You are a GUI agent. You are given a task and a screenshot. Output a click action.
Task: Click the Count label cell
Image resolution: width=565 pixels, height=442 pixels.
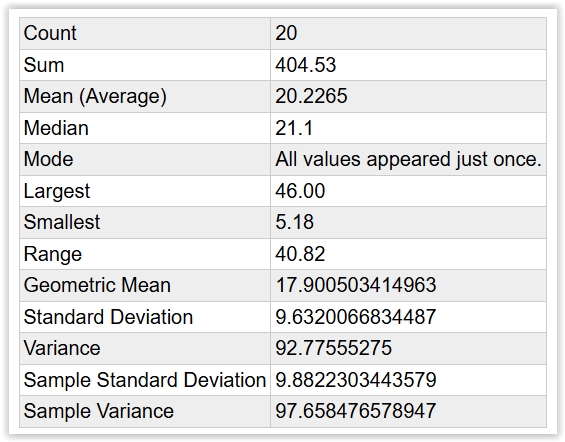tap(145, 33)
